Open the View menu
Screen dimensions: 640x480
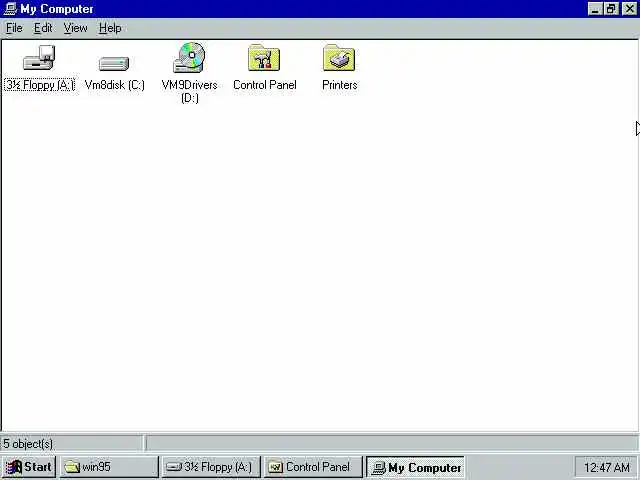(x=76, y=28)
